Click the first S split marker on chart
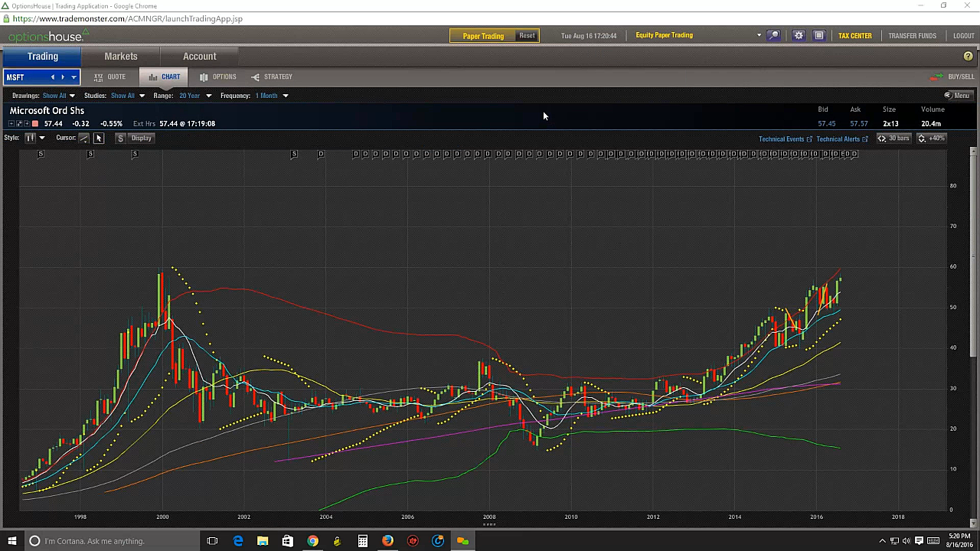This screenshot has height=551, width=980. coord(41,154)
